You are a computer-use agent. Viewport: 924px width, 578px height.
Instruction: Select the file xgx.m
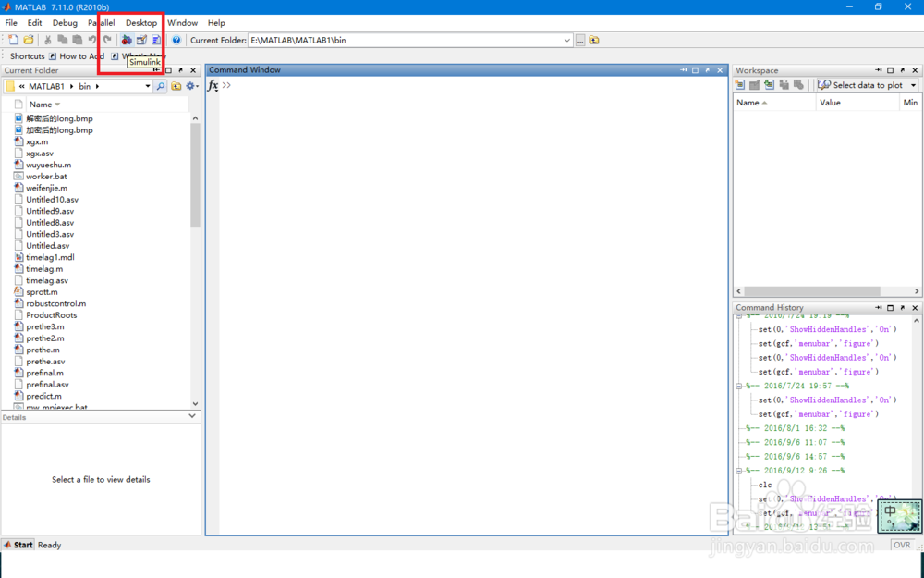click(x=37, y=142)
